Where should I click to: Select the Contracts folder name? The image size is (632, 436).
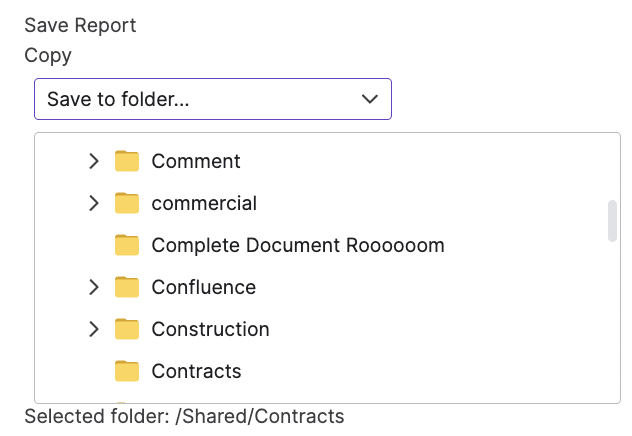196,371
